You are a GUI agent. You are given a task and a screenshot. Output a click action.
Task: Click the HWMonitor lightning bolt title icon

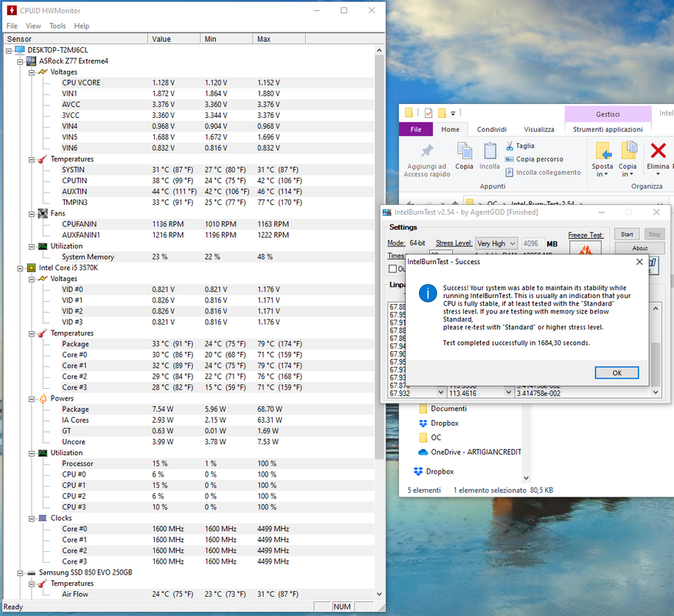click(12, 10)
